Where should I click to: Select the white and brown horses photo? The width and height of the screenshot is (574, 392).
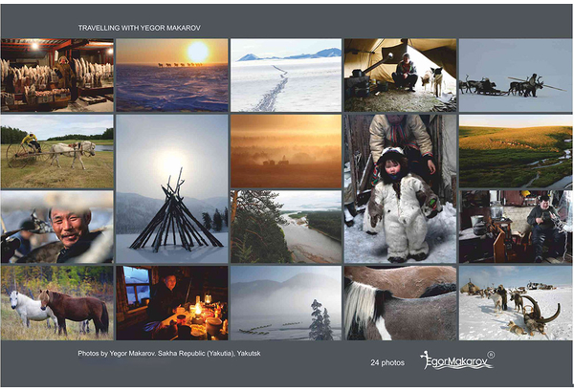coord(56,302)
